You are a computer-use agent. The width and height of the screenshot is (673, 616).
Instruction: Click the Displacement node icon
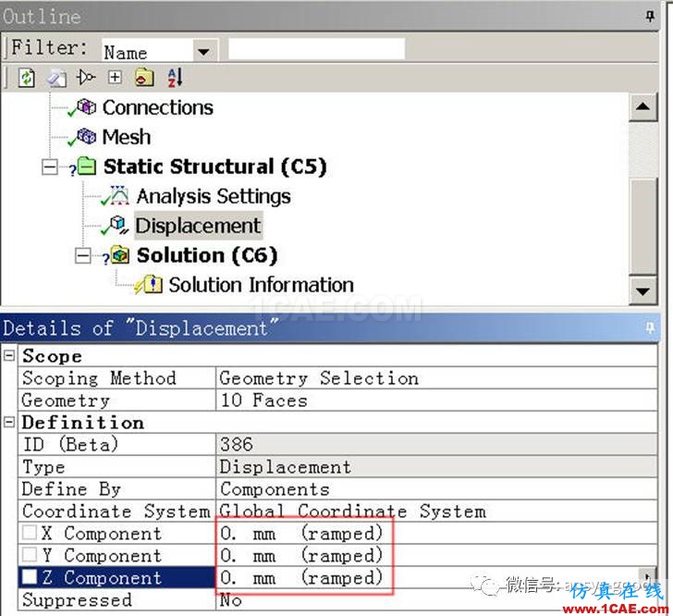tap(119, 225)
